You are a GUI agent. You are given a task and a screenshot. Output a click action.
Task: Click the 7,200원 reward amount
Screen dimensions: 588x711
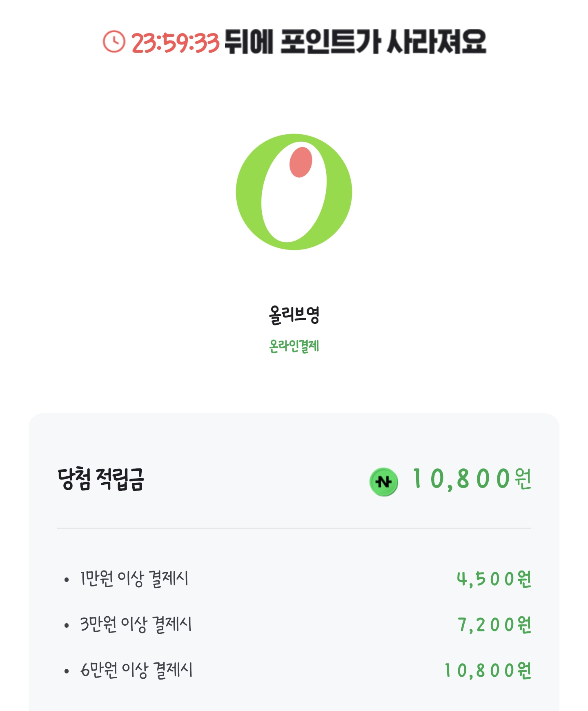click(x=494, y=624)
